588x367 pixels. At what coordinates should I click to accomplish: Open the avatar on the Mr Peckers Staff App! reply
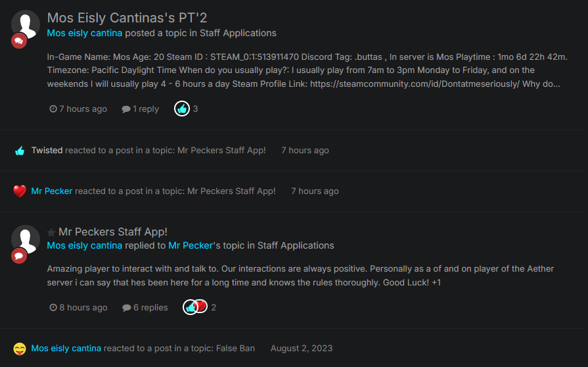26,239
